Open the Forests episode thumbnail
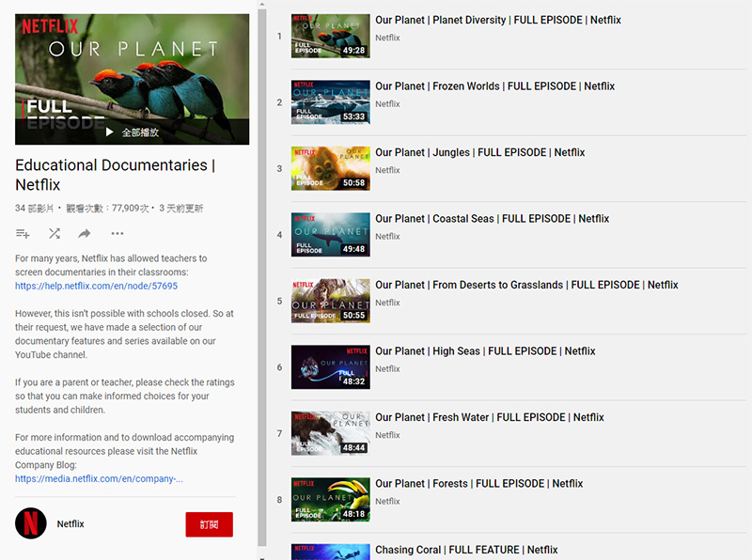This screenshot has height=560, width=752. [330, 499]
